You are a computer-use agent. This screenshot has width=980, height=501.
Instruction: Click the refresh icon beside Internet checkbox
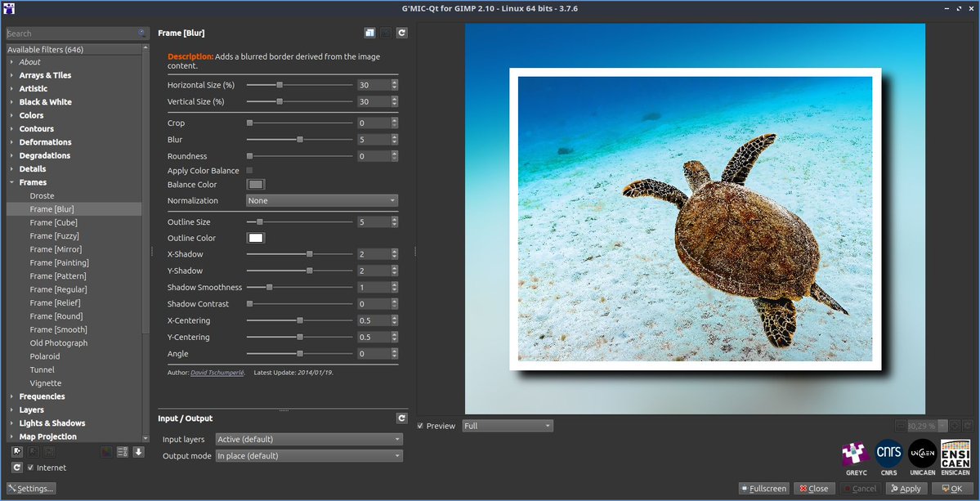[17, 467]
